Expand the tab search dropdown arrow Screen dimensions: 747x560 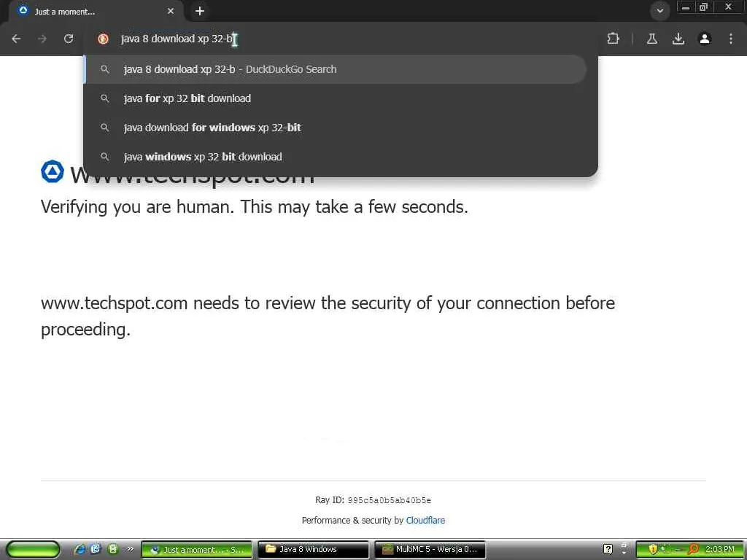pyautogui.click(x=659, y=10)
